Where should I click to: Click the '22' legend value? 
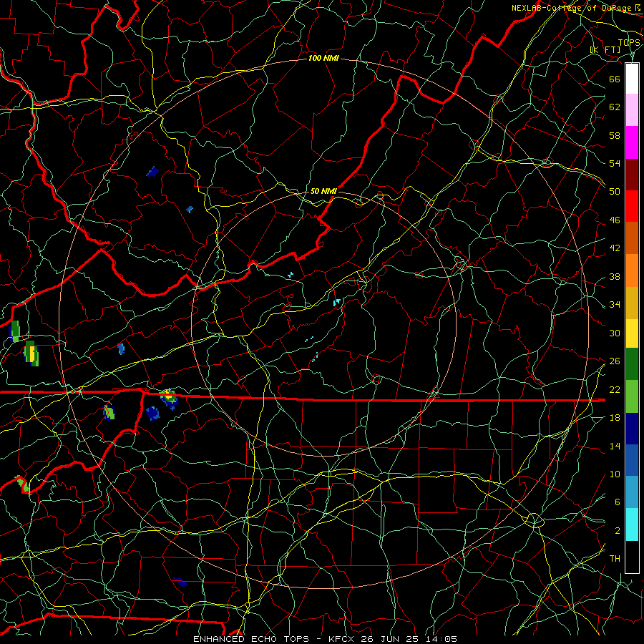coord(615,389)
